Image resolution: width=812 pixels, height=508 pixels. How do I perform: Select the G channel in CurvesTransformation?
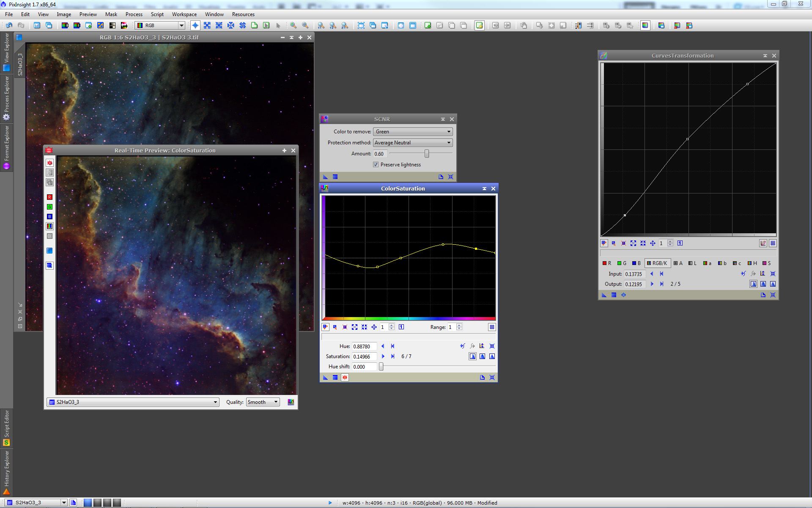622,263
